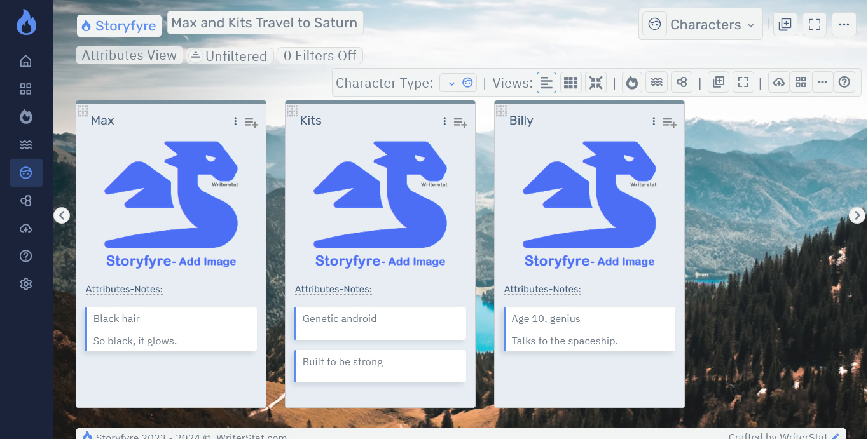Toggle the grid layout view
868x439 pixels.
570,82
